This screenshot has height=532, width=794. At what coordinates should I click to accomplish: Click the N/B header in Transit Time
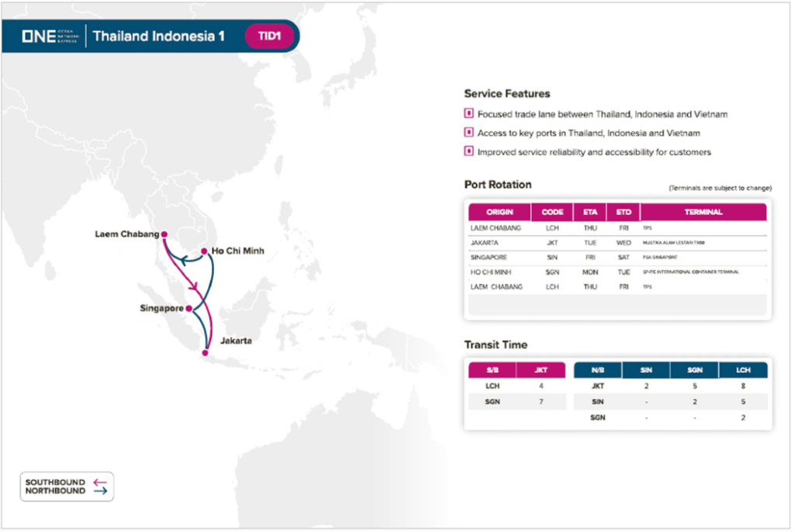[597, 371]
